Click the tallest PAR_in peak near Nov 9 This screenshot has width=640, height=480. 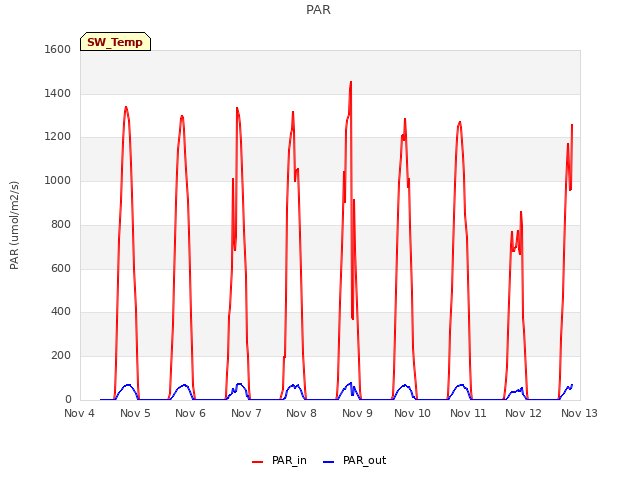[351, 82]
